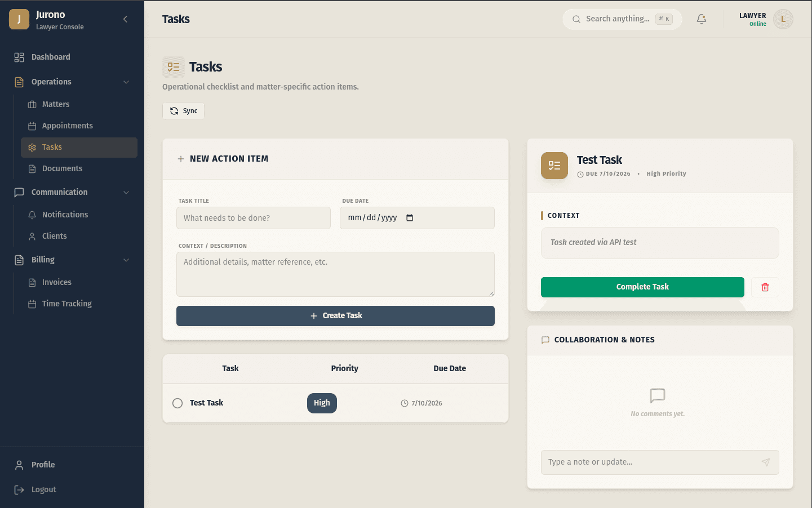This screenshot has height=508, width=812.
Task: Click the Create Task button
Action: [x=335, y=316]
